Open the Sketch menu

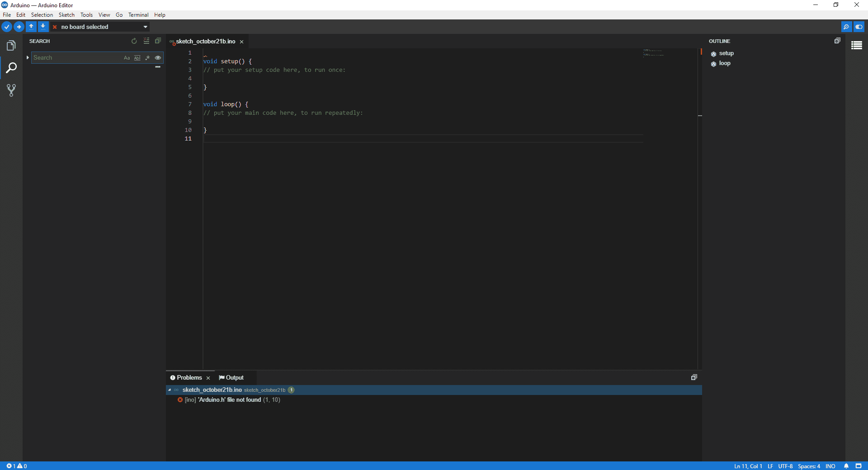(66, 15)
